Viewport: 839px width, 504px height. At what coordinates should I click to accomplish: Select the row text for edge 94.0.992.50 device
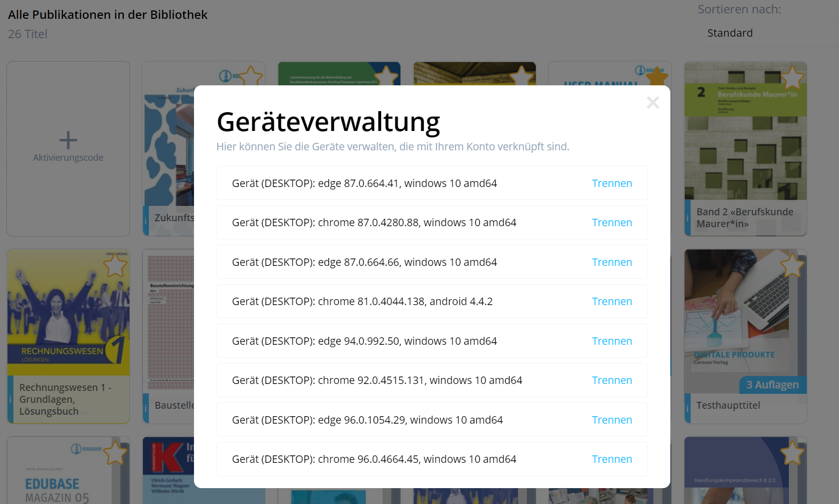(x=365, y=341)
